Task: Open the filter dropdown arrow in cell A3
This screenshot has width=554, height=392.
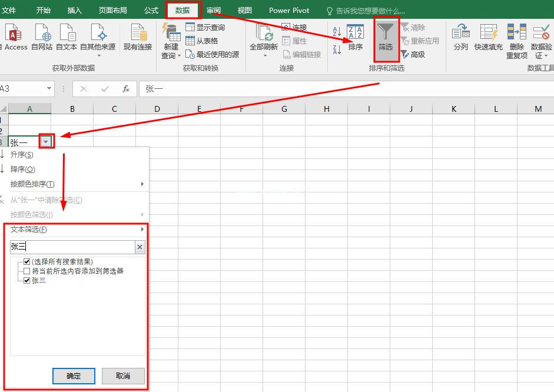Action: 46,142
